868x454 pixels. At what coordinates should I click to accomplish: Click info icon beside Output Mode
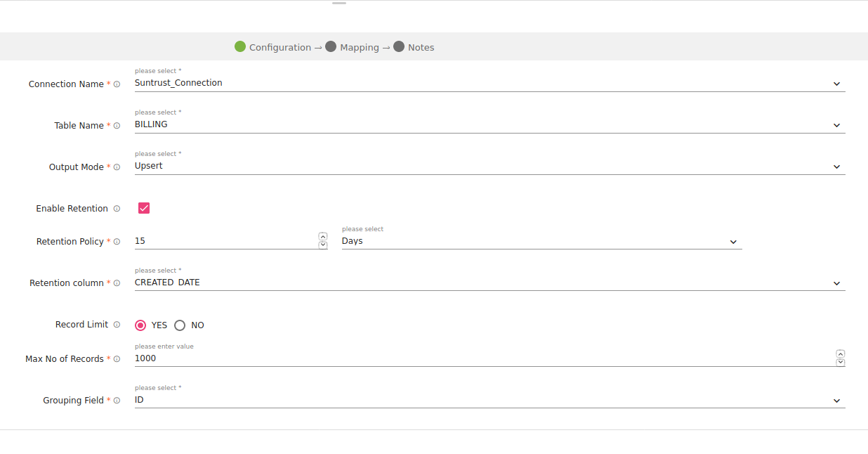(x=117, y=167)
